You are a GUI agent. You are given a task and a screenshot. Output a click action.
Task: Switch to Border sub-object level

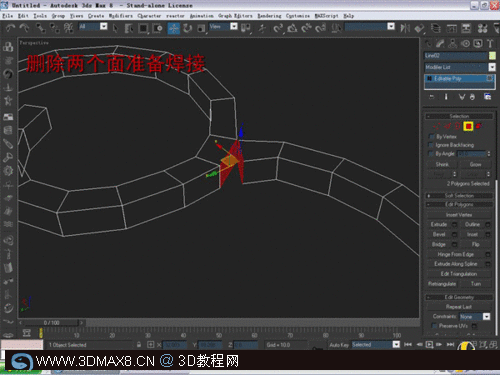click(x=458, y=126)
